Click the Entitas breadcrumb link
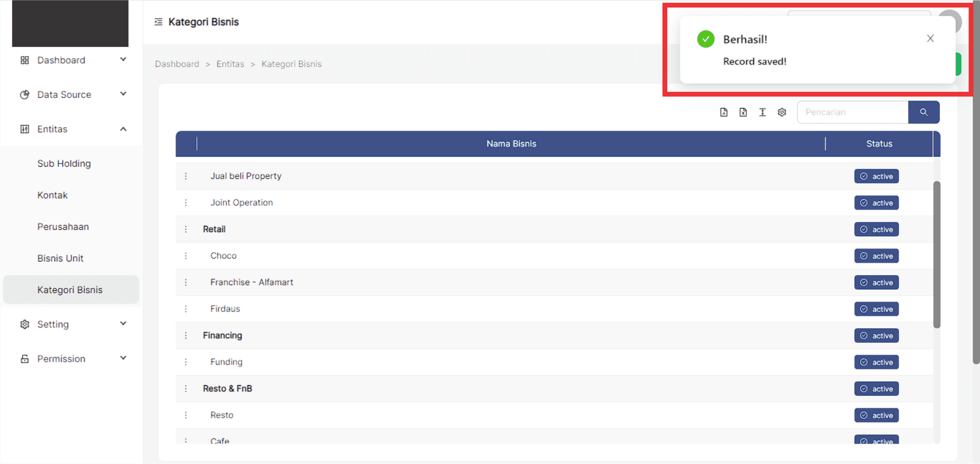Screen dimensions: 980x464 pyautogui.click(x=230, y=64)
